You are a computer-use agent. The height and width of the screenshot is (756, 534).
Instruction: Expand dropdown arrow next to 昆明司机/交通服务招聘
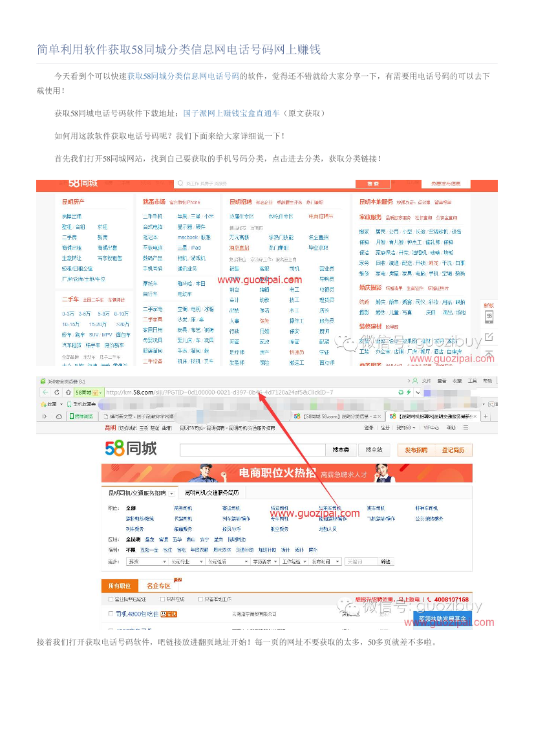point(171,493)
